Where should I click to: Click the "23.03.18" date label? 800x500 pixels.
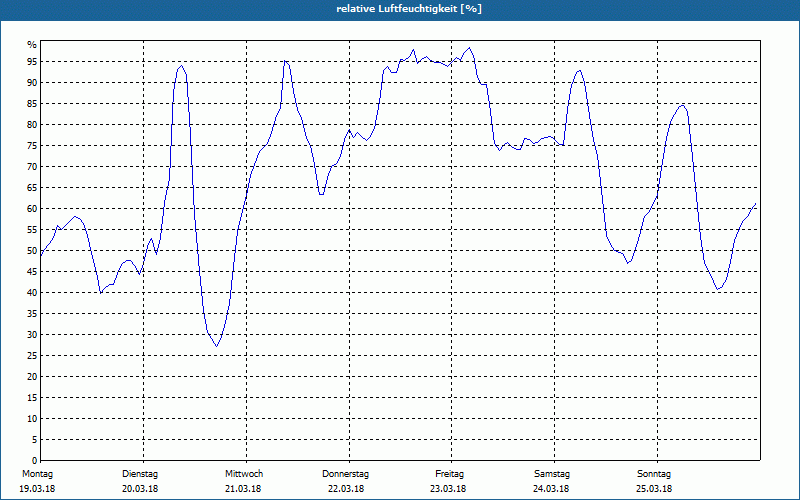pyautogui.click(x=448, y=489)
